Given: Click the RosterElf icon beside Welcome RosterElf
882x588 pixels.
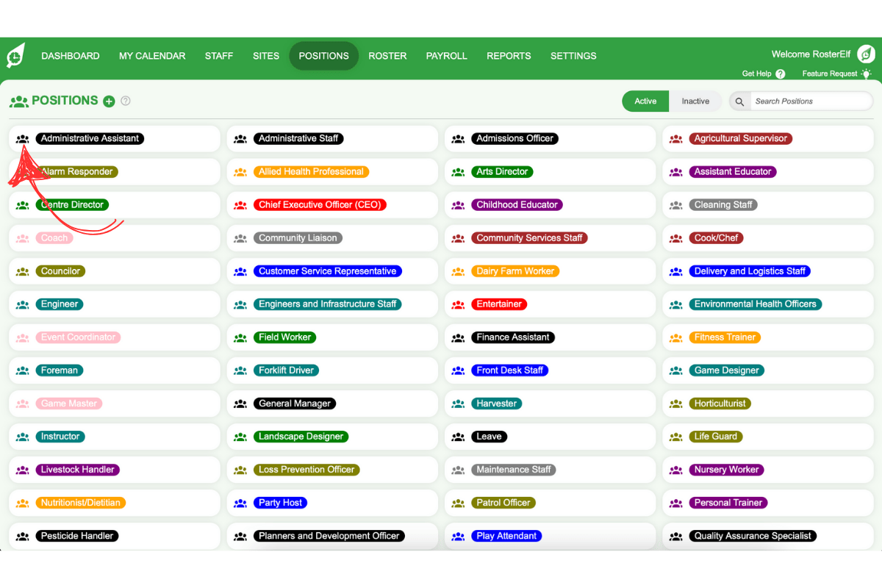Looking at the screenshot, I should pyautogui.click(x=866, y=54).
